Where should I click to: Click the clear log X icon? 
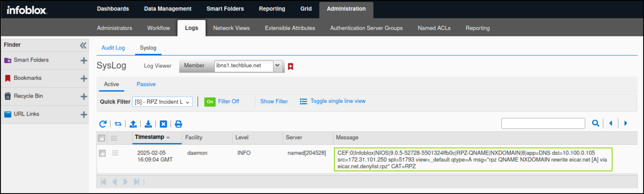pos(163,124)
